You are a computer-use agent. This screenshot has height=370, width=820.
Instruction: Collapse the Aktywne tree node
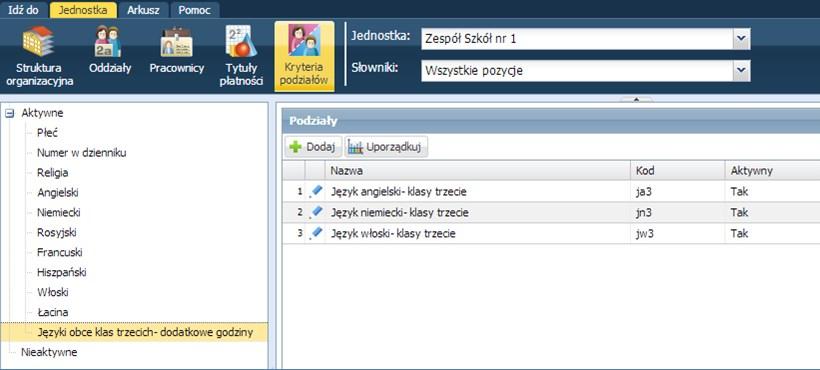point(9,113)
